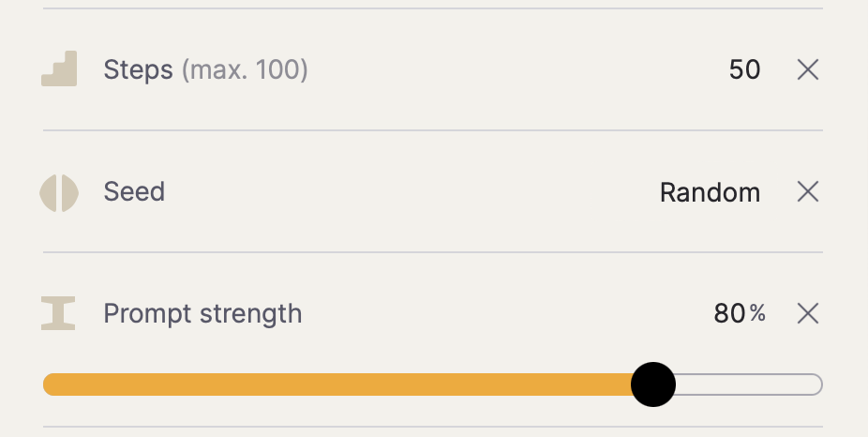Click the far left end of the slider
The width and height of the screenshot is (868, 437).
click(47, 384)
